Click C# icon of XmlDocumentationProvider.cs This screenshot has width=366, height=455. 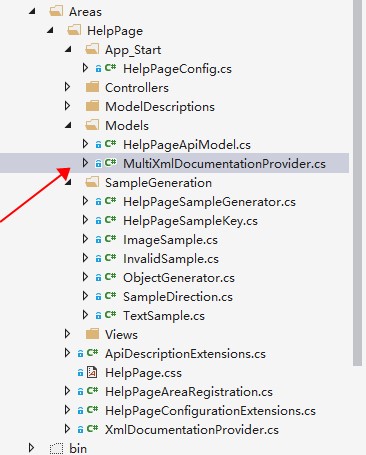coord(92,429)
